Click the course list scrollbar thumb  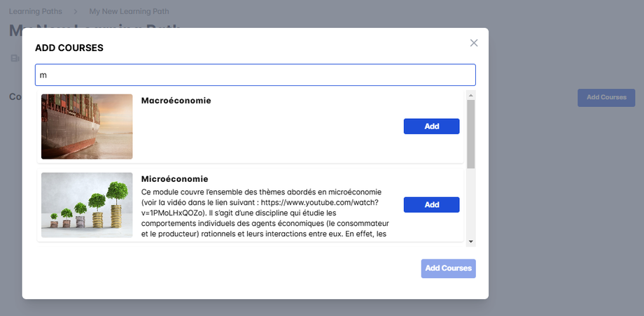(x=471, y=133)
